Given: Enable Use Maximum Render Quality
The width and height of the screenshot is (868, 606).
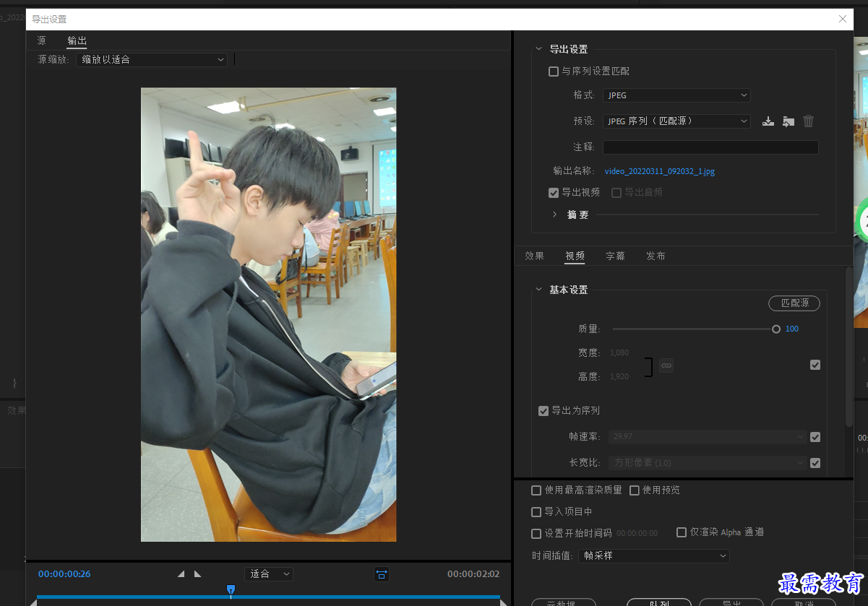Looking at the screenshot, I should point(536,490).
